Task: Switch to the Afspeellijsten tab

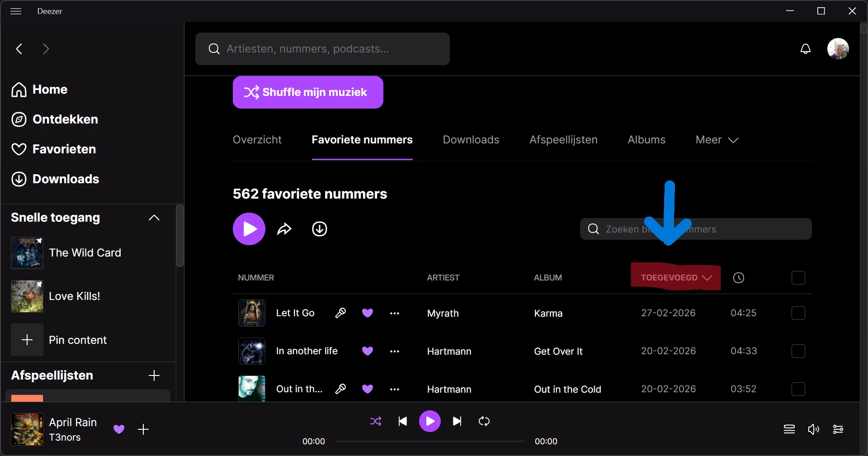Action: point(563,140)
